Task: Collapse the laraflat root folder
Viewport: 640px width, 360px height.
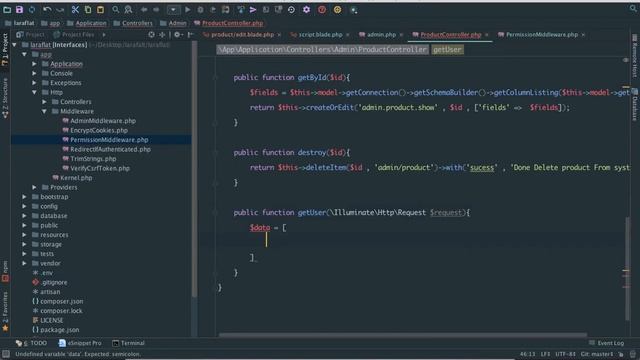Action: 15,44
